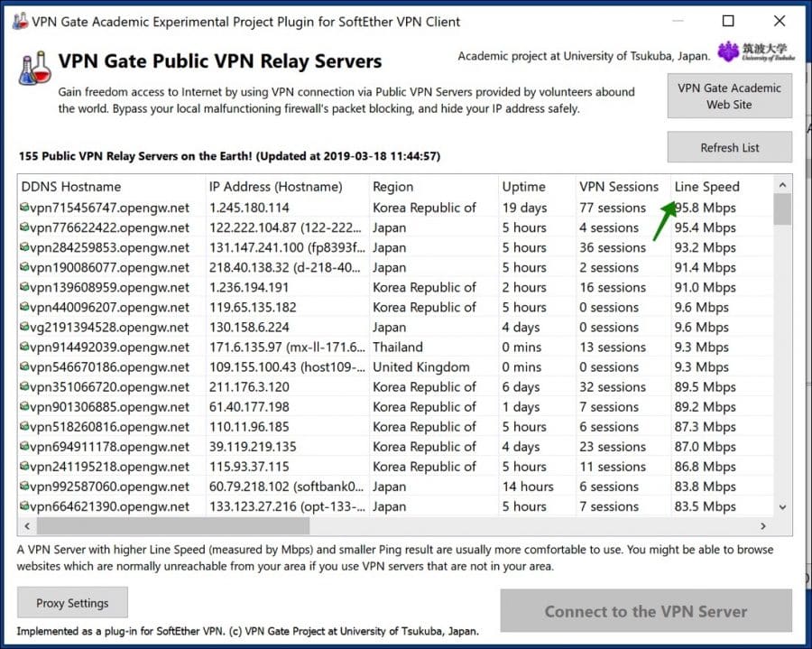Click the server icon beside vpn715456747.opengw.net

point(24,208)
